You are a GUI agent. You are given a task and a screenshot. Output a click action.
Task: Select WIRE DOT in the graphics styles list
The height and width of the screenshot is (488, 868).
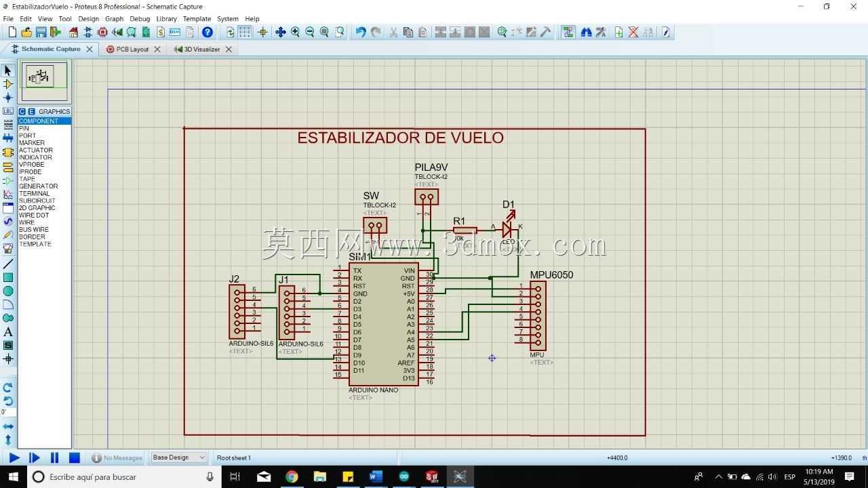tap(44, 215)
